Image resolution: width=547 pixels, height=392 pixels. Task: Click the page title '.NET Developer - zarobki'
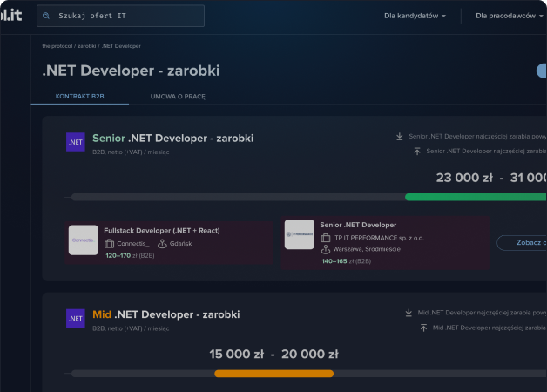(x=131, y=71)
